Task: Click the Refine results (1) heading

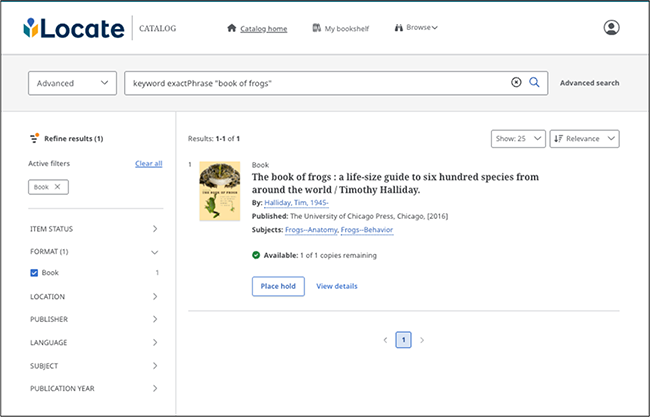Action: point(74,138)
